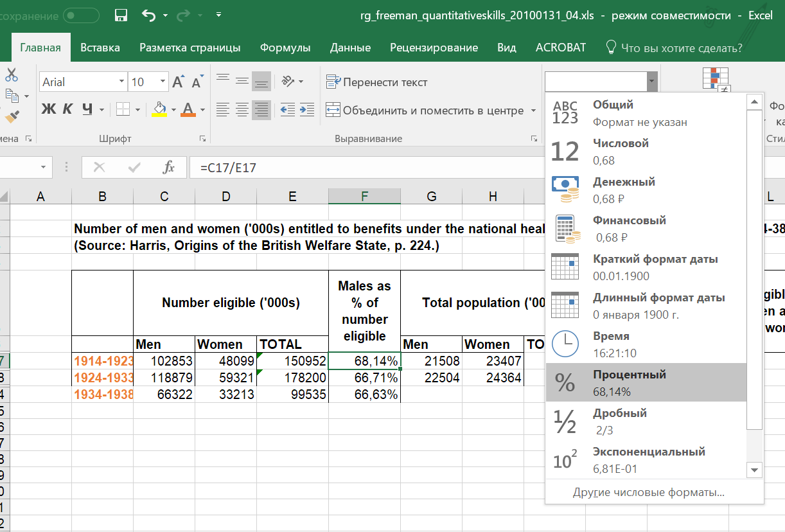Switch to the Формулы tab

click(285, 48)
